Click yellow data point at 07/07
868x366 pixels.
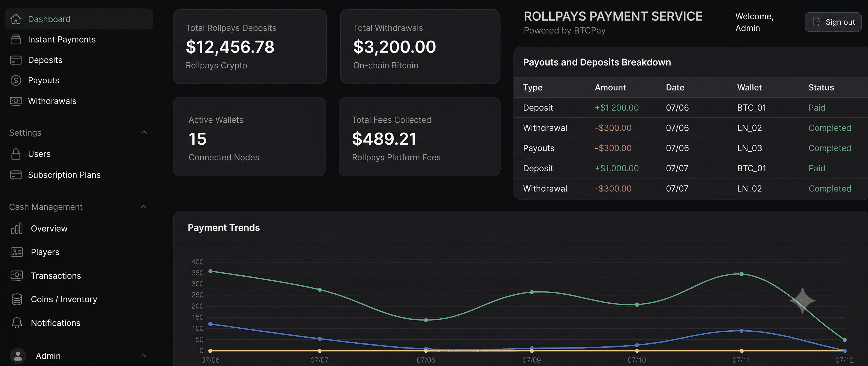point(320,350)
